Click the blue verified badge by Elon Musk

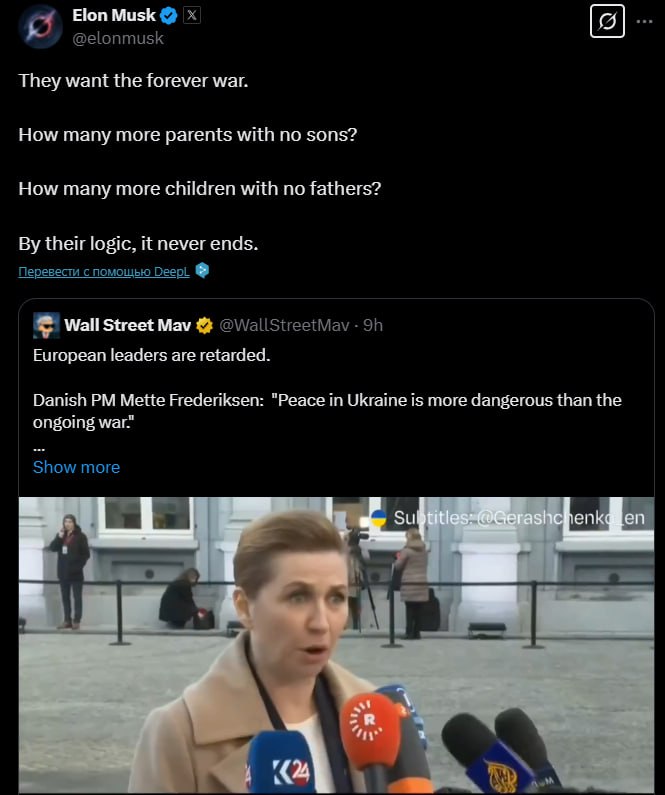170,16
